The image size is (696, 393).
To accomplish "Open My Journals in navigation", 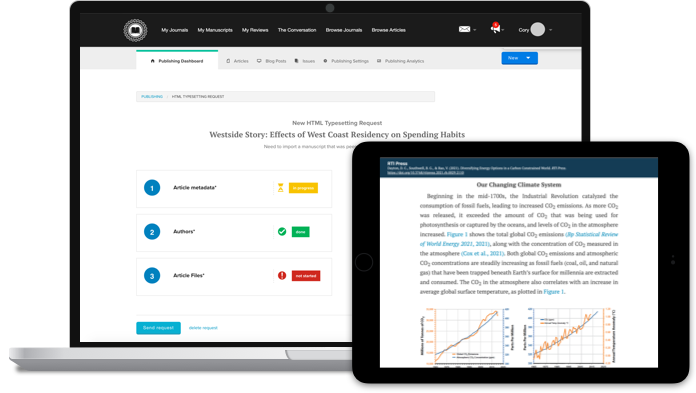I will point(174,30).
